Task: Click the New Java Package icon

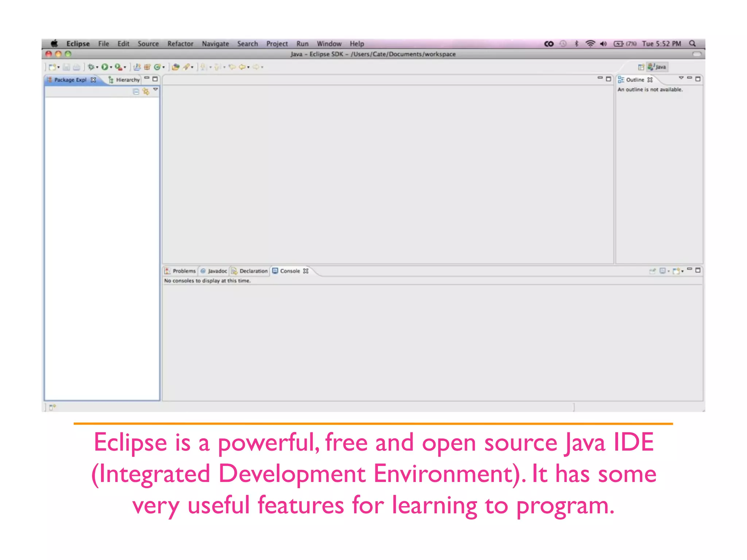Action: (x=147, y=67)
